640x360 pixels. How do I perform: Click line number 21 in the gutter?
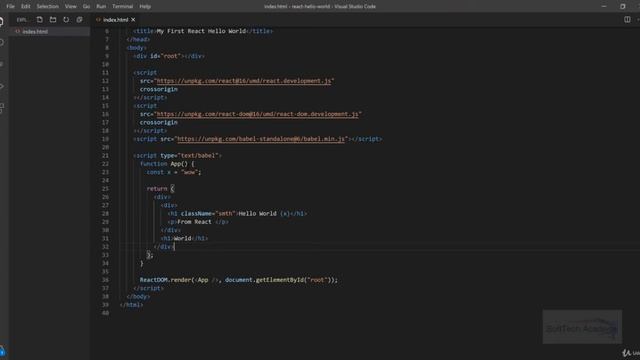click(x=105, y=156)
